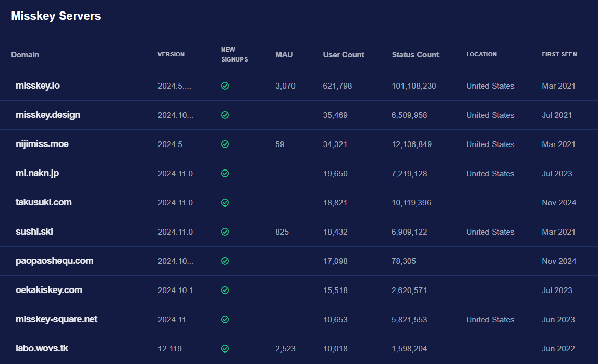Sort by User Count column header
Image resolution: width=598 pixels, height=364 pixels.
(344, 55)
